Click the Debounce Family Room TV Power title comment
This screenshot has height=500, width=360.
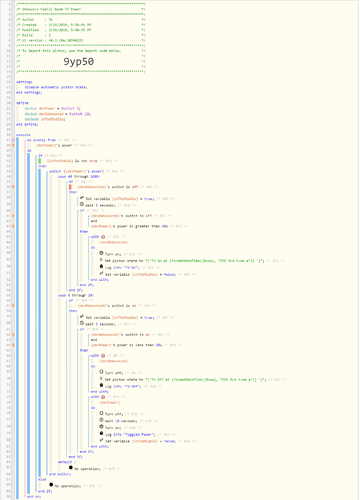coord(51,9)
